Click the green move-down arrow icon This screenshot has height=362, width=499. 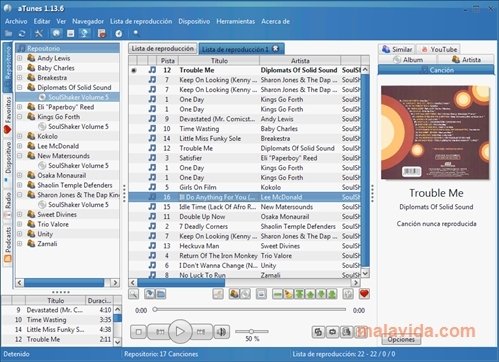(321, 294)
